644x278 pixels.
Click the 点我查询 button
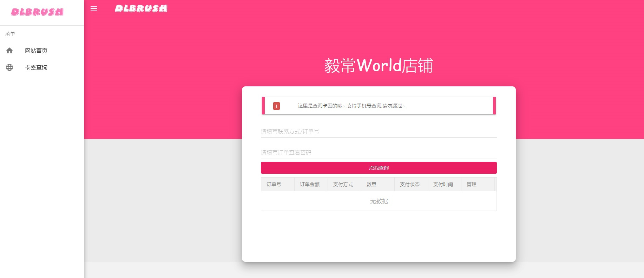[x=379, y=168]
